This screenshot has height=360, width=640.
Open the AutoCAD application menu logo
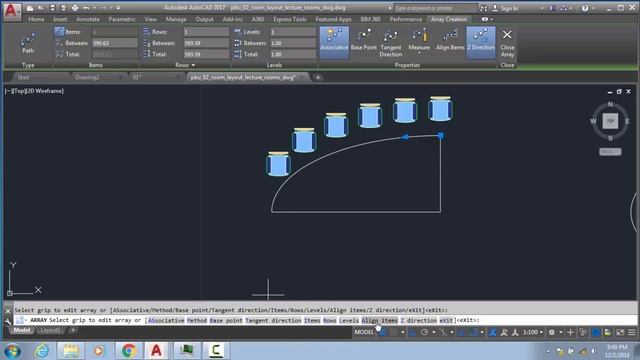tap(11, 11)
